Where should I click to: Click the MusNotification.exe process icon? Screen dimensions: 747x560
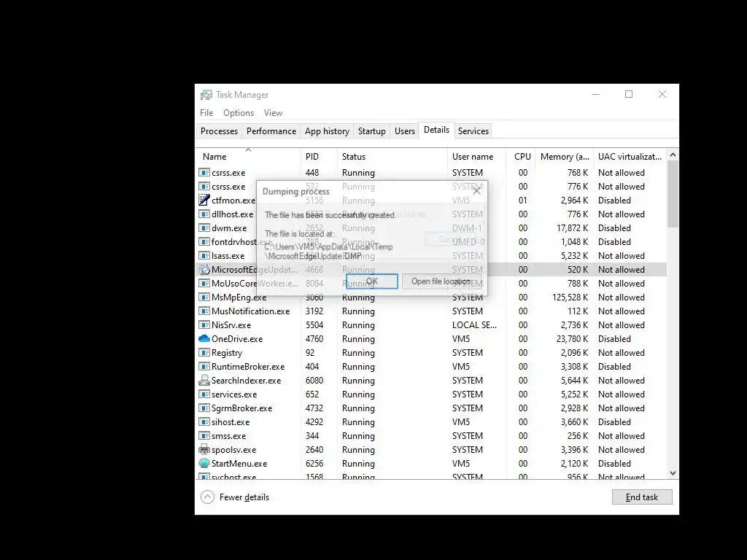[204, 311]
